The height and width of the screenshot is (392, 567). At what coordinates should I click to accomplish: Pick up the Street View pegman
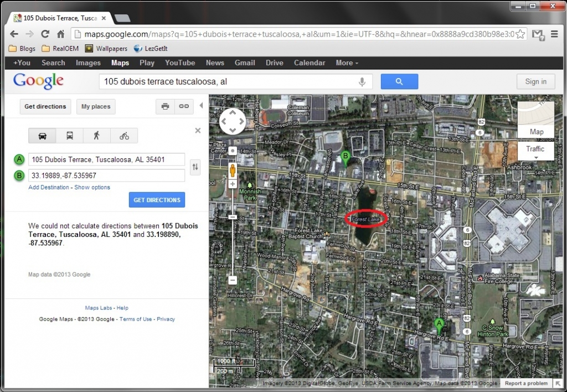coord(233,171)
